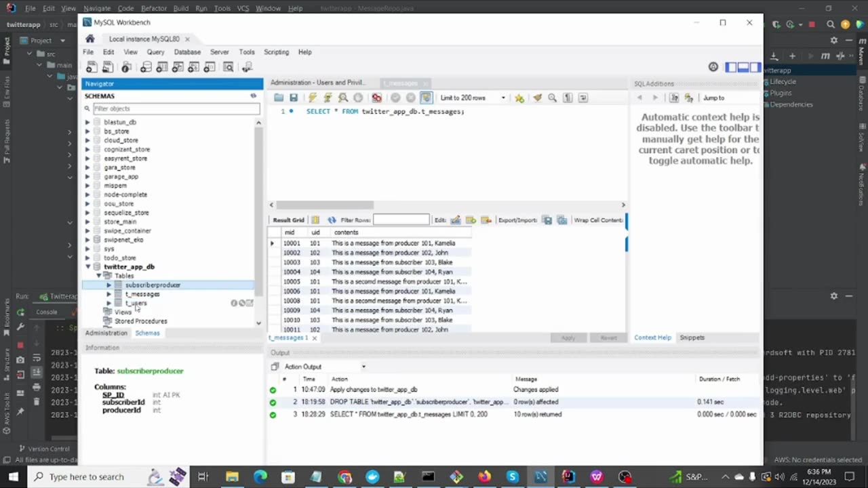Expand the blastun_db schema
Image resolution: width=868 pixels, height=488 pixels.
pyautogui.click(x=87, y=122)
